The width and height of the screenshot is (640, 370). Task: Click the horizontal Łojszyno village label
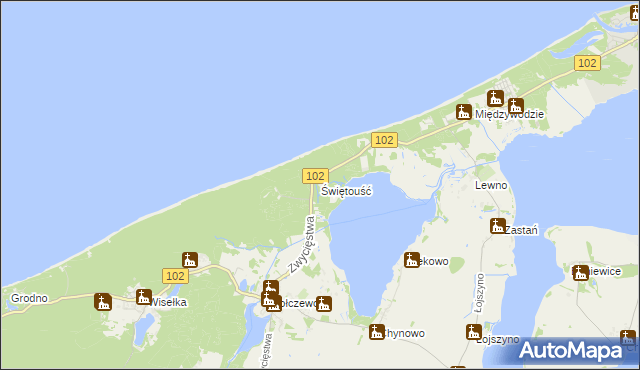(498, 339)
